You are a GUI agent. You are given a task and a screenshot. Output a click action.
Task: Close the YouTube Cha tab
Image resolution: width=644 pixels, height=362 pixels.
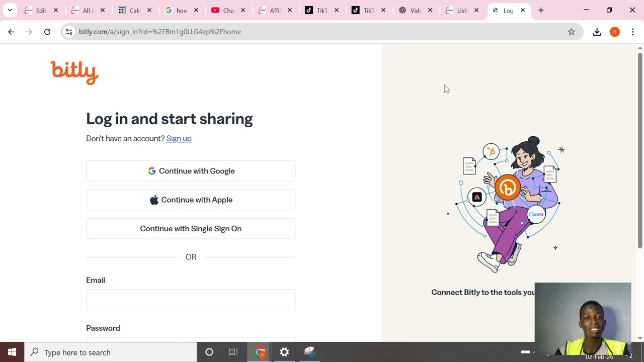[243, 10]
